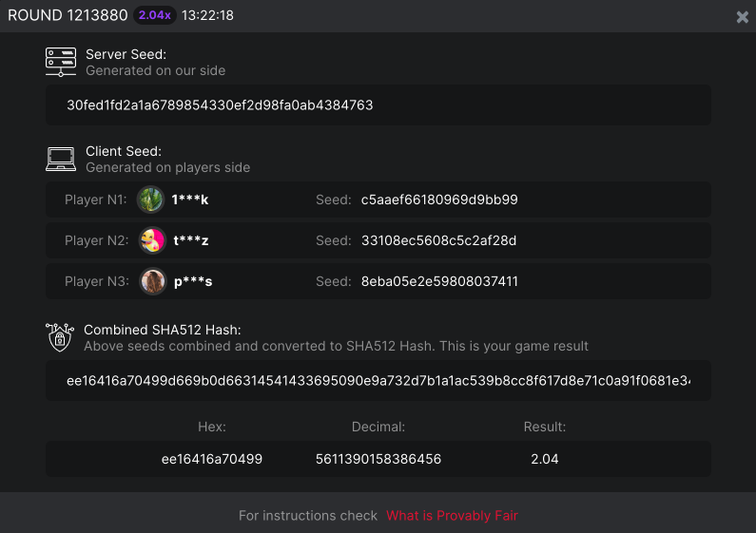Image resolution: width=756 pixels, height=533 pixels.
Task: Open the What is Provably Fair link
Action: 452,516
